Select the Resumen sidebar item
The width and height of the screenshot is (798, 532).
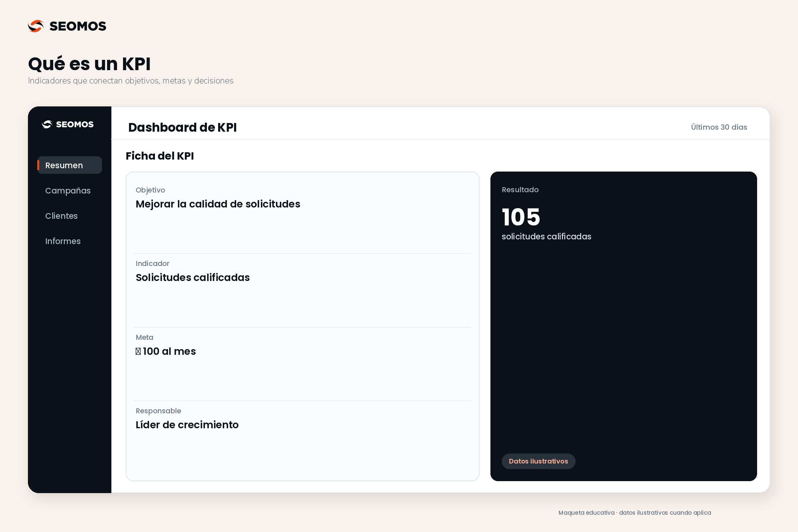click(69, 165)
